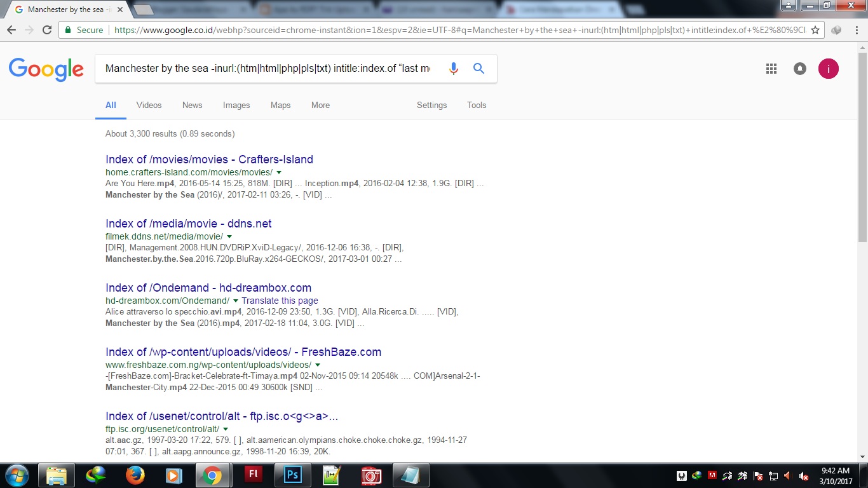This screenshot has height=488, width=868.
Task: Open Photoshop from the taskbar
Action: coord(293,475)
